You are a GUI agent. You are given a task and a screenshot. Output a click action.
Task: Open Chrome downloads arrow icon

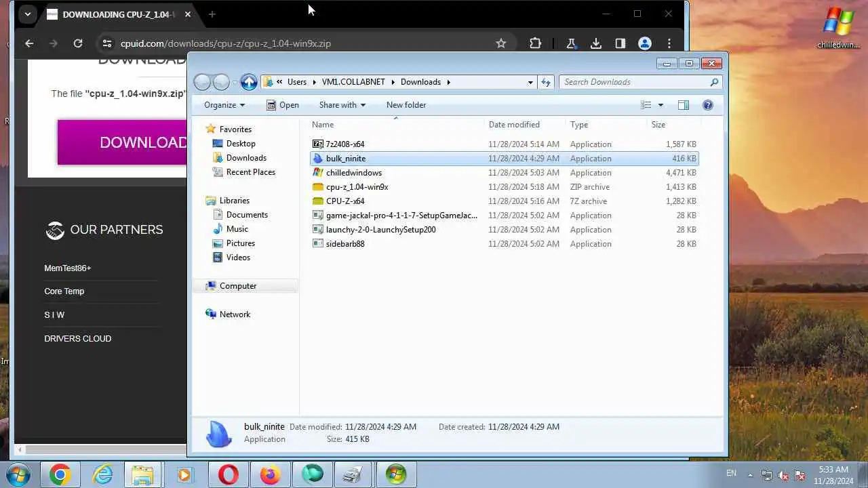click(596, 43)
